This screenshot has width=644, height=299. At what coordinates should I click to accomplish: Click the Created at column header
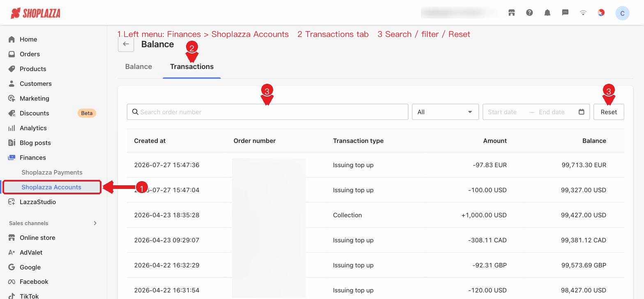point(150,140)
